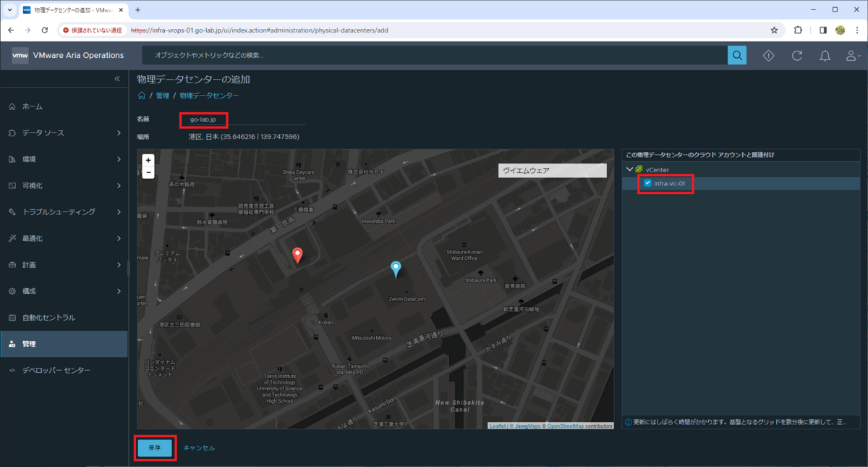Click the 管理 breadcrumb link
The image size is (868, 467).
pyautogui.click(x=162, y=96)
